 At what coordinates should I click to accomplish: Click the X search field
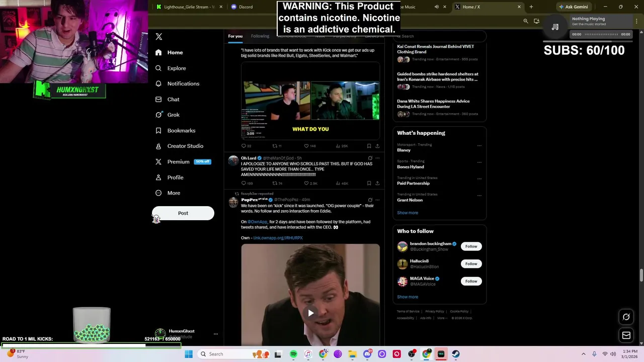point(440,36)
